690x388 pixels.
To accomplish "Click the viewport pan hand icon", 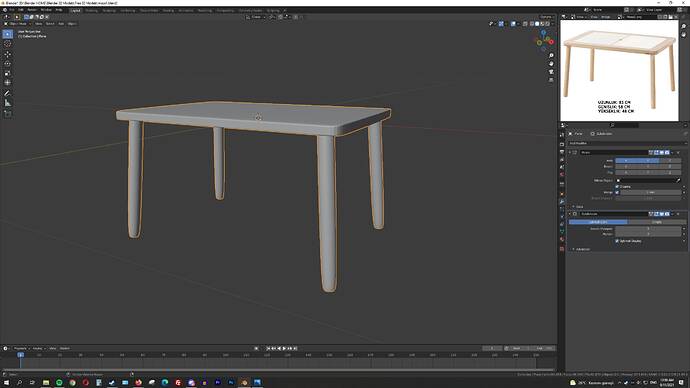I will [x=551, y=64].
